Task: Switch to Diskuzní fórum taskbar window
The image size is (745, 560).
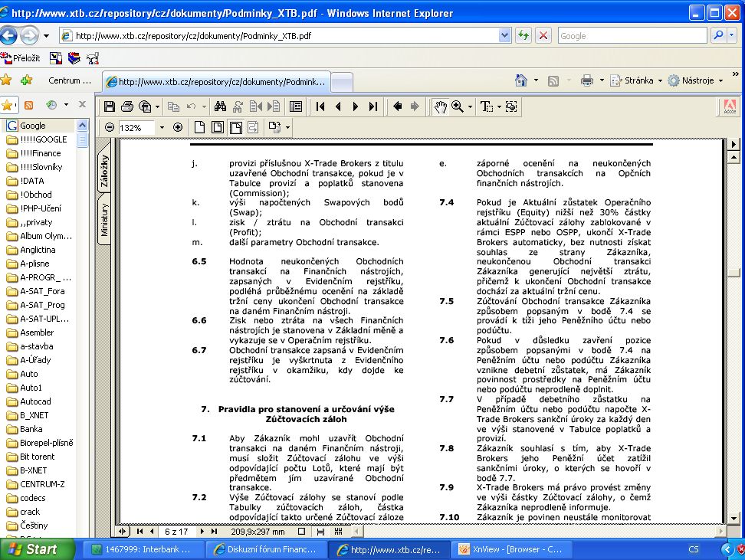Action: point(266,549)
